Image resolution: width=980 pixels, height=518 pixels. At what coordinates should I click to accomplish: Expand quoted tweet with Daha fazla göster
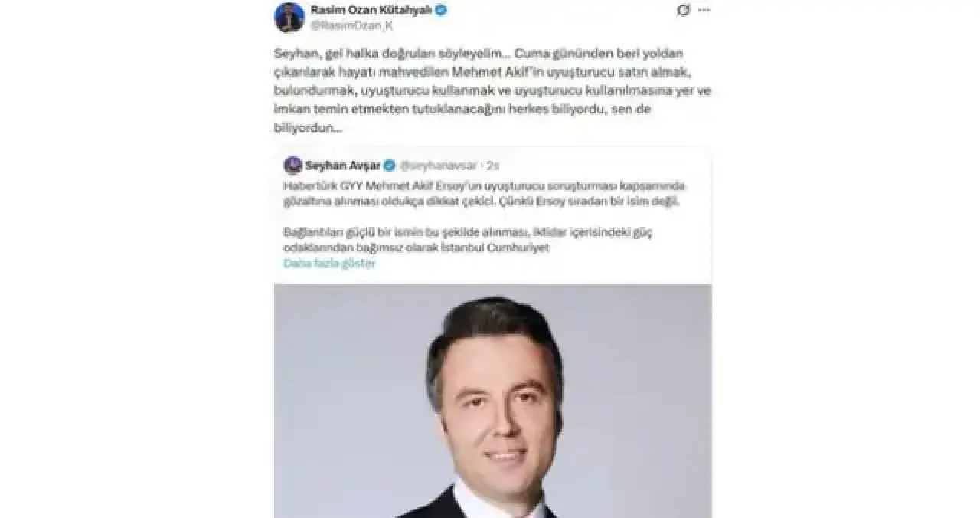pyautogui.click(x=329, y=263)
